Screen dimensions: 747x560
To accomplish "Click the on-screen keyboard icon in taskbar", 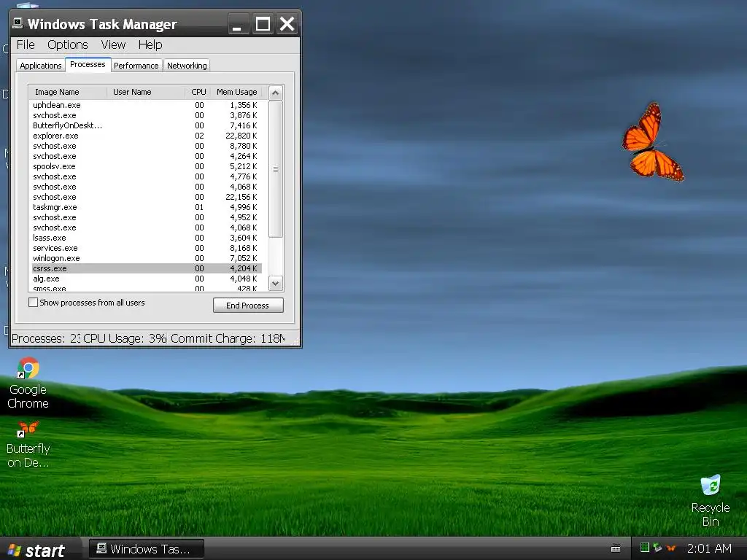I will (x=616, y=548).
